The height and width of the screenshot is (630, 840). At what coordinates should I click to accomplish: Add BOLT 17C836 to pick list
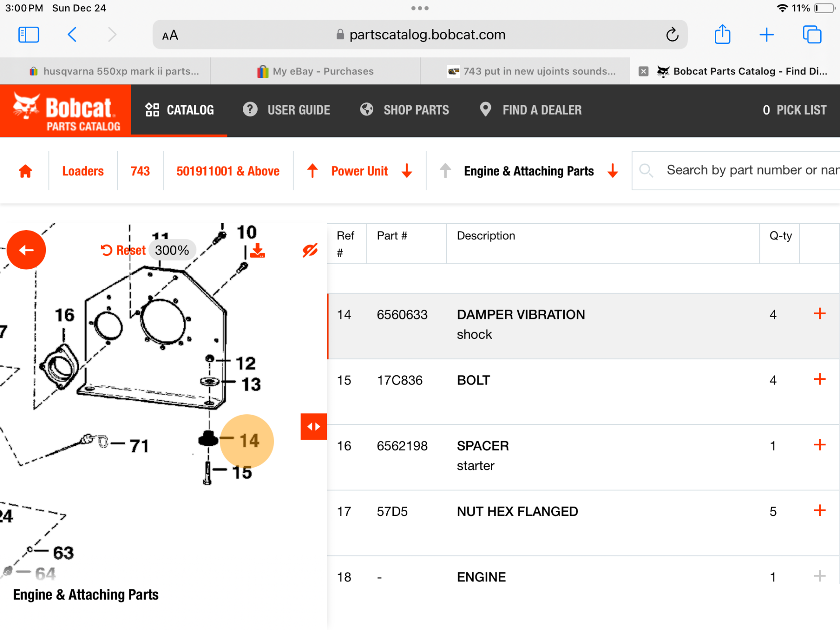tap(819, 379)
